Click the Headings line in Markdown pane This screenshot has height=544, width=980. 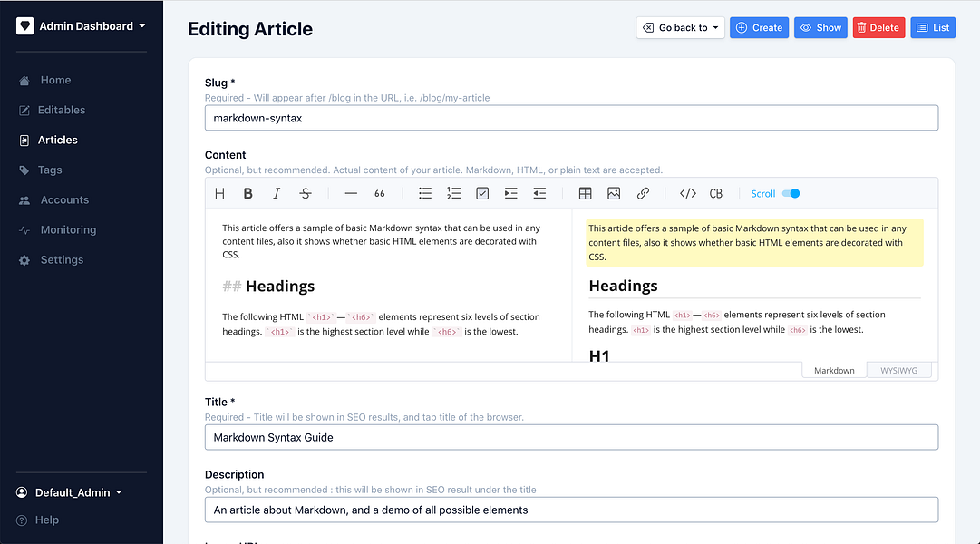pos(268,287)
